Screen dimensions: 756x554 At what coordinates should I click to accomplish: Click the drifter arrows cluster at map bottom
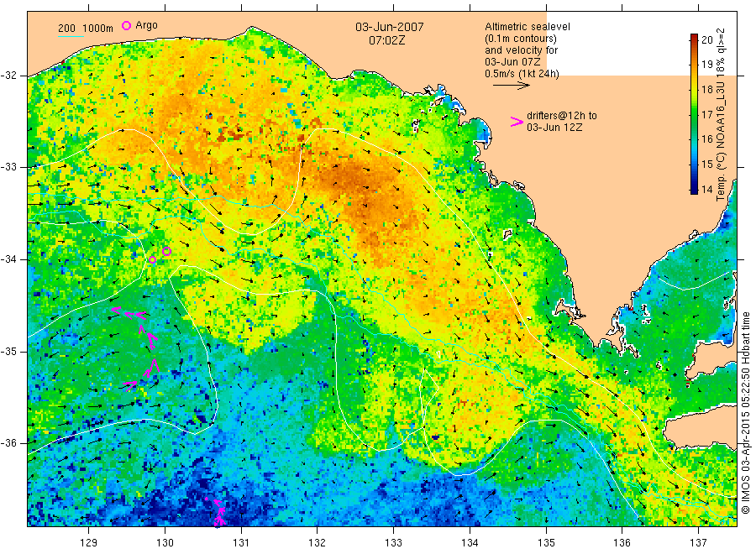tap(218, 512)
